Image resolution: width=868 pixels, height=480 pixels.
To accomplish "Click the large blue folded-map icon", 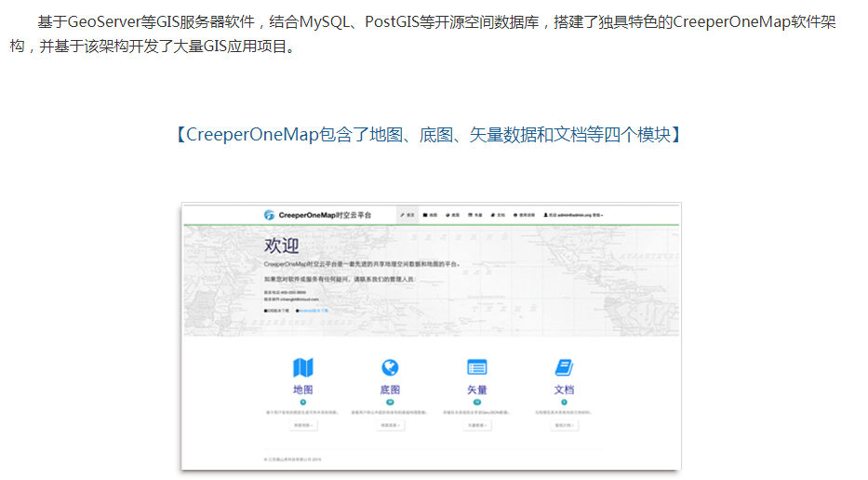I will 303,367.
